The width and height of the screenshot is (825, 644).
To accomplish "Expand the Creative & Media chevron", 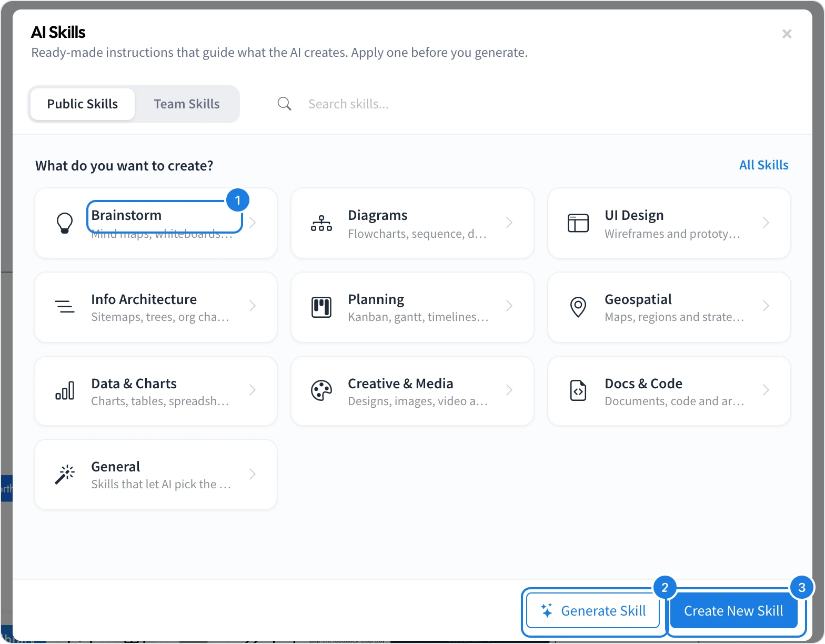I will click(509, 390).
